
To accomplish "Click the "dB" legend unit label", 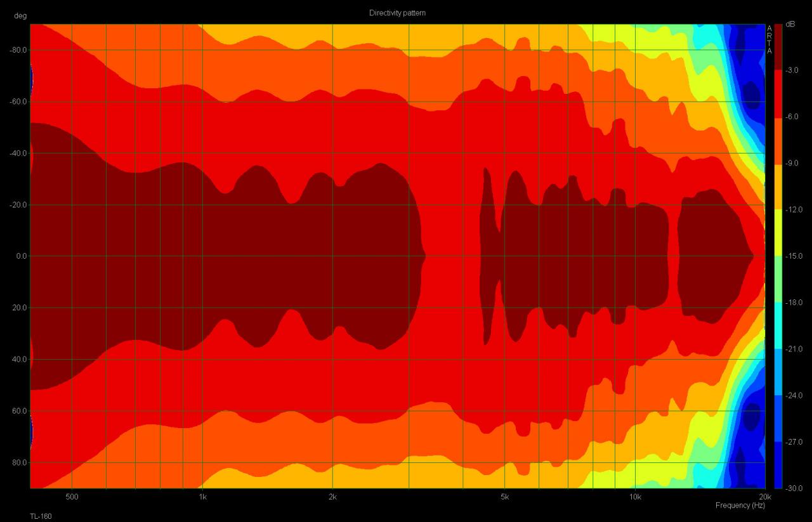I will tap(790, 24).
